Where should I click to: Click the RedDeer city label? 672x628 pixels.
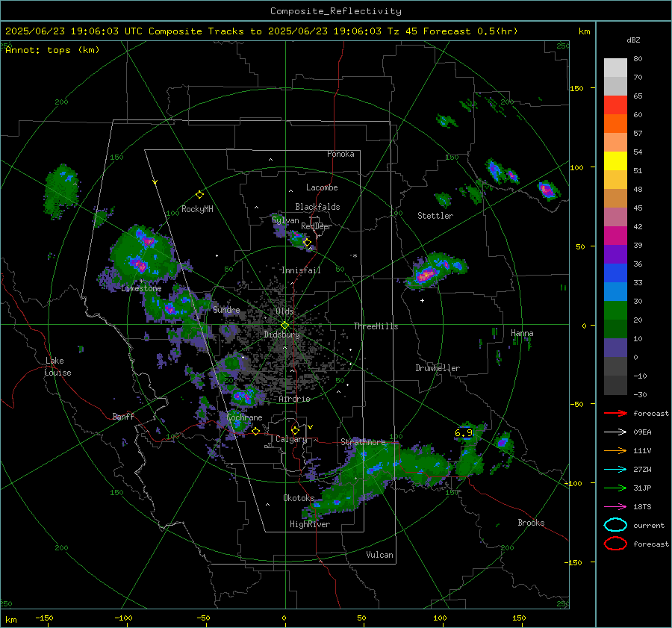coord(317,226)
